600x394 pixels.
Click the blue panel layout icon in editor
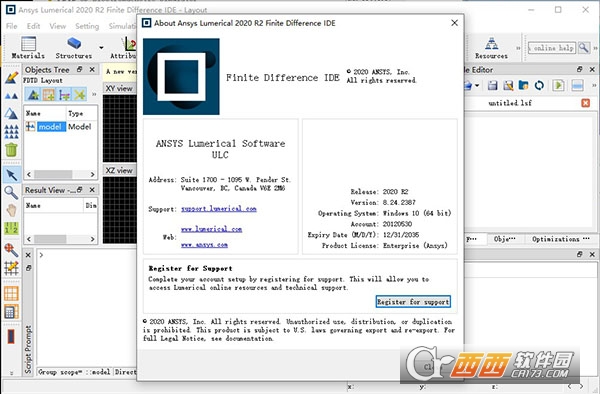pos(577,85)
